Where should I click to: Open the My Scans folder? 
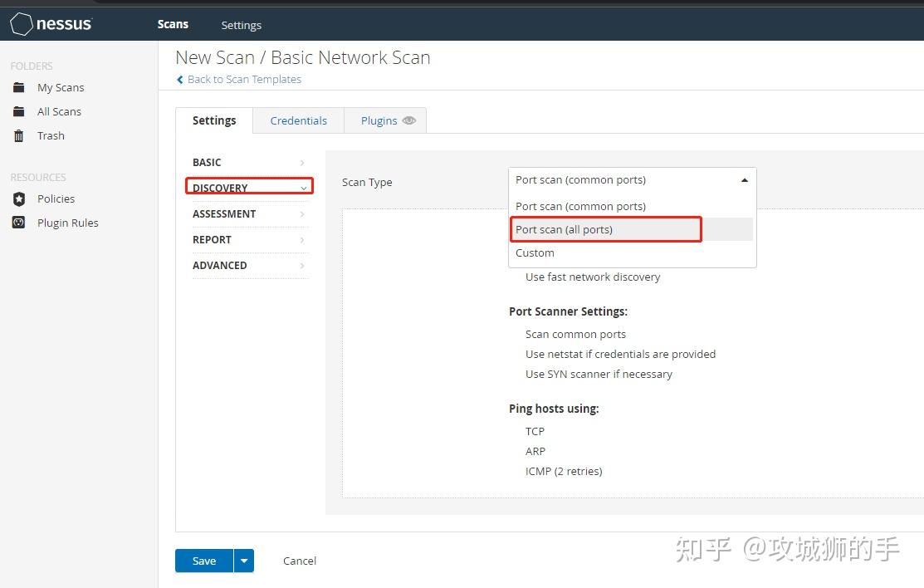(x=61, y=87)
